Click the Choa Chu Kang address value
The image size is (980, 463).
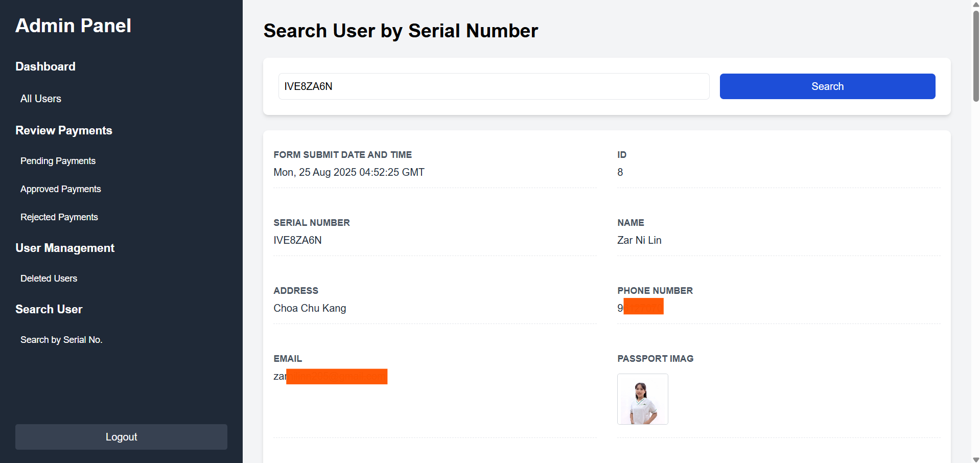pos(310,308)
